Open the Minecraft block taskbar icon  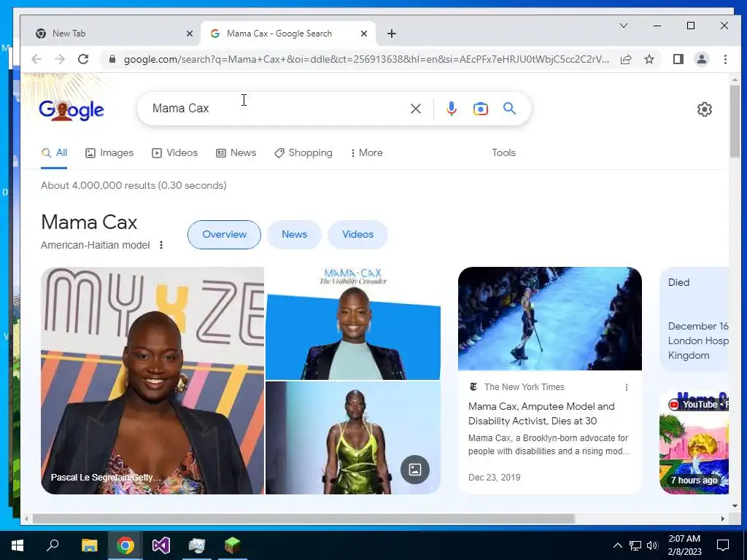233,545
